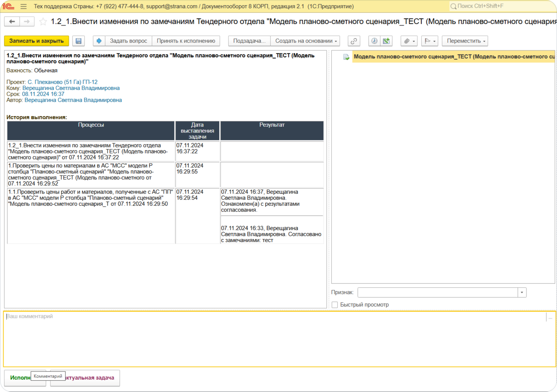Open the flag dropdown

pyautogui.click(x=430, y=41)
